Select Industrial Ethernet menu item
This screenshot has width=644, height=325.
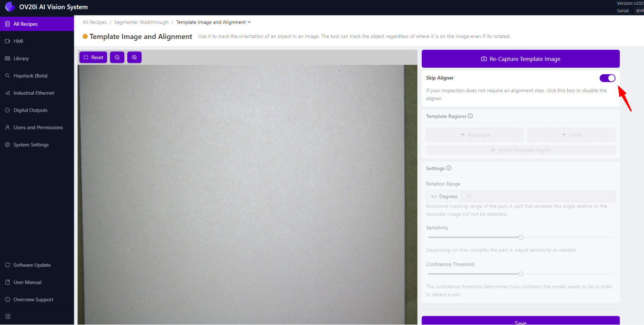[x=33, y=93]
